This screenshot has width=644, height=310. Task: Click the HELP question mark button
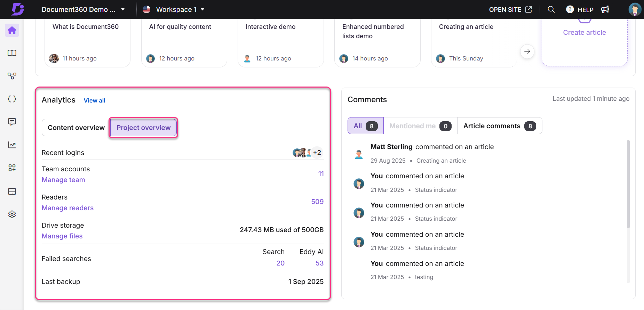(x=580, y=9)
